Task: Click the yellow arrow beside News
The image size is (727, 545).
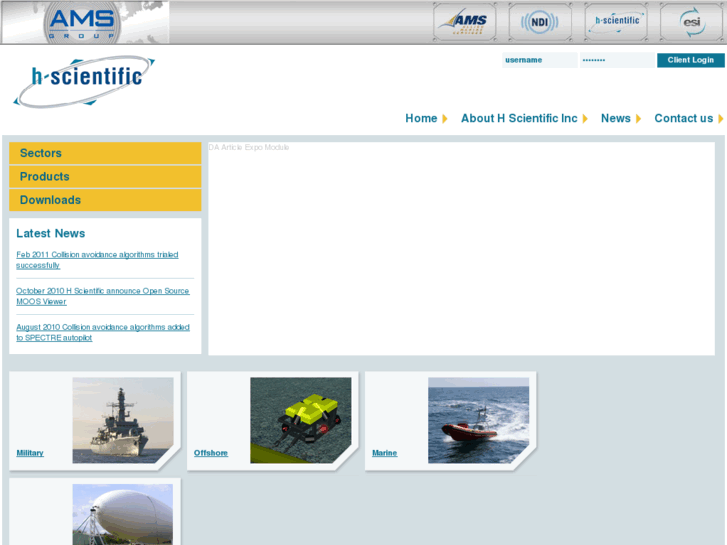Action: pyautogui.click(x=638, y=119)
